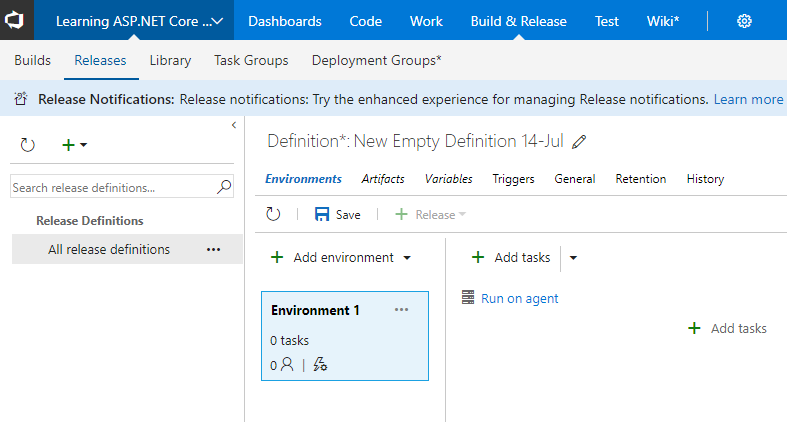Open the Wiki hub
This screenshot has width=787, height=422.
pos(663,21)
